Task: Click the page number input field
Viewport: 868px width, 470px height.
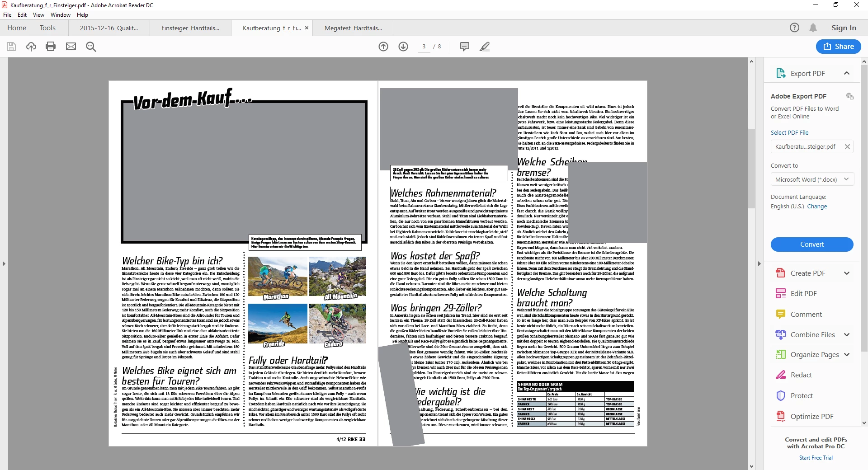Action: tap(424, 47)
